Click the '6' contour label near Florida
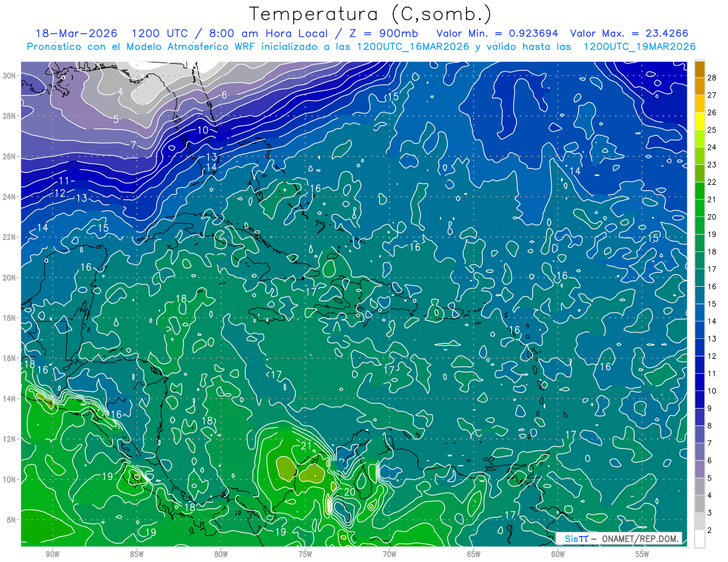This screenshot has width=728, height=562. (x=224, y=95)
